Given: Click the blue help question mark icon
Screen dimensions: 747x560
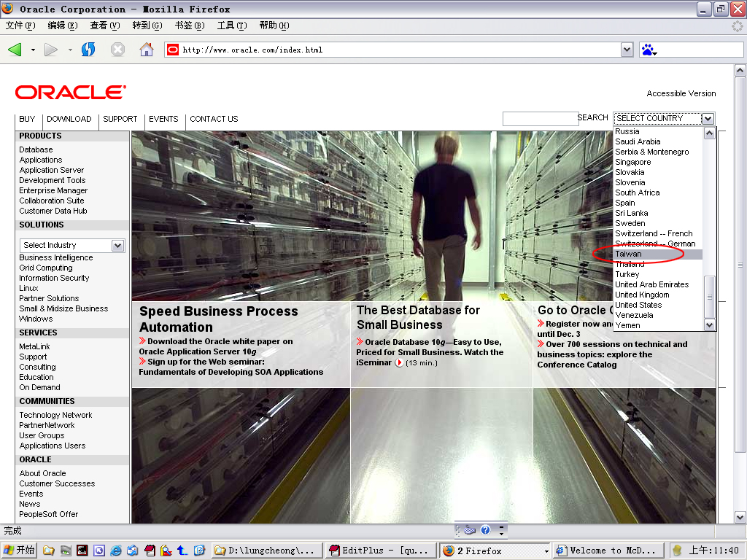Looking at the screenshot, I should 485,530.
